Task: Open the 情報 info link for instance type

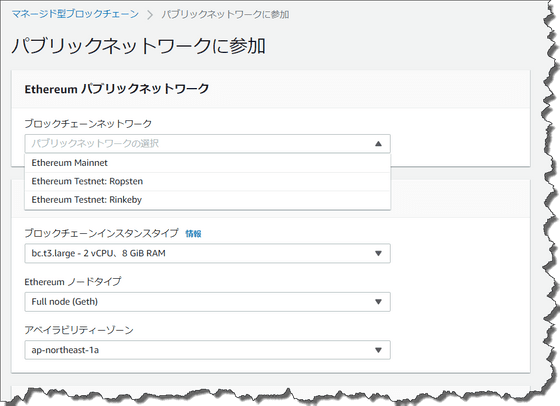Action: pyautogui.click(x=193, y=234)
